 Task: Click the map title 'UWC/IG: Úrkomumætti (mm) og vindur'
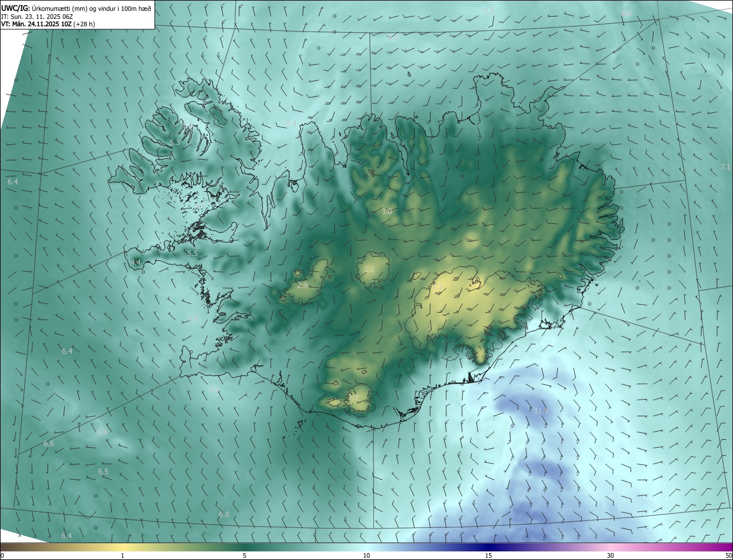76,7
